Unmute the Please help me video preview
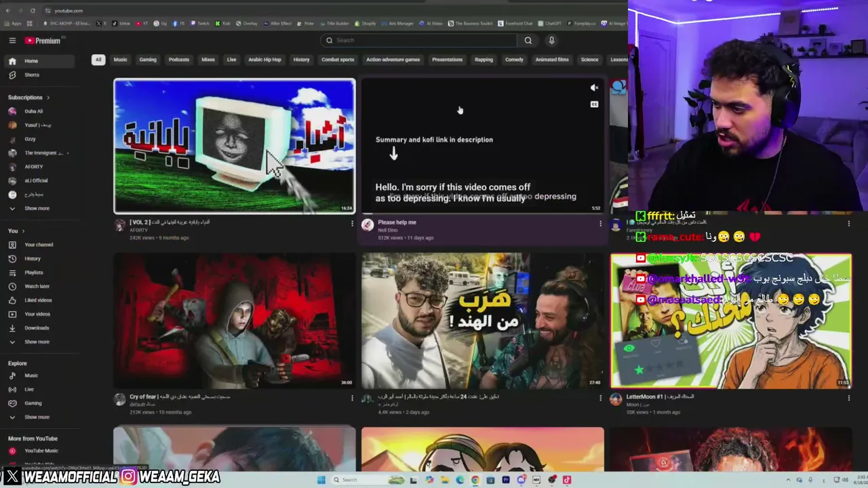The height and width of the screenshot is (488, 868). [594, 88]
